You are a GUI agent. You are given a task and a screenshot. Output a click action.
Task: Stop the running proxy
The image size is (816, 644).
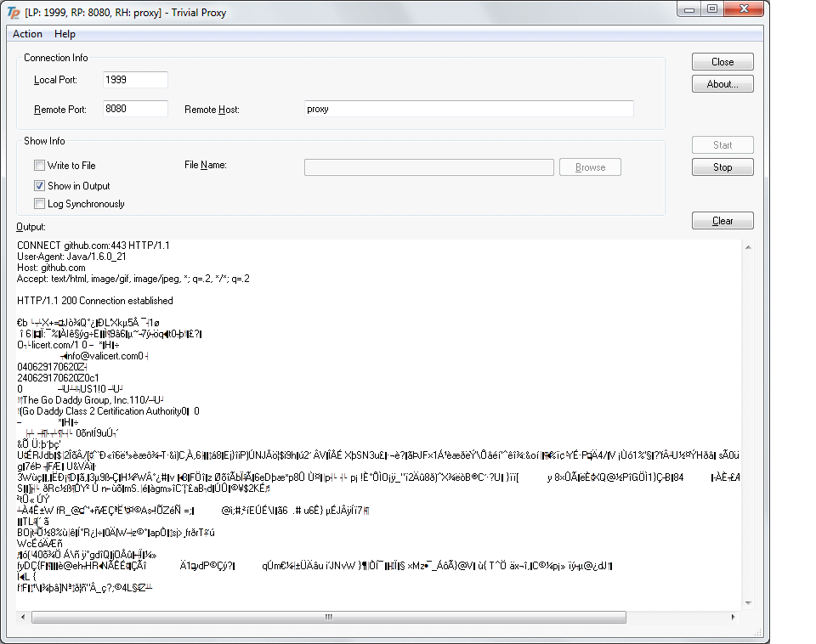click(x=722, y=167)
